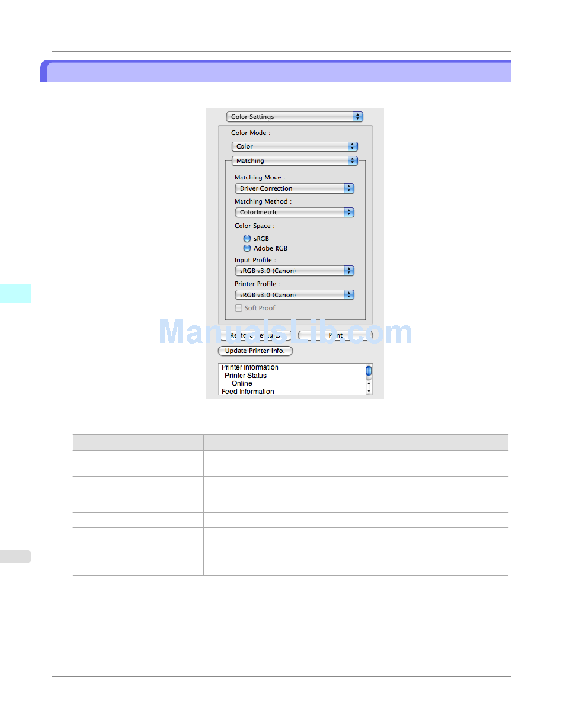The width and height of the screenshot is (563, 728).
Task: Open the Input Profile dropdown
Action: 295,271
